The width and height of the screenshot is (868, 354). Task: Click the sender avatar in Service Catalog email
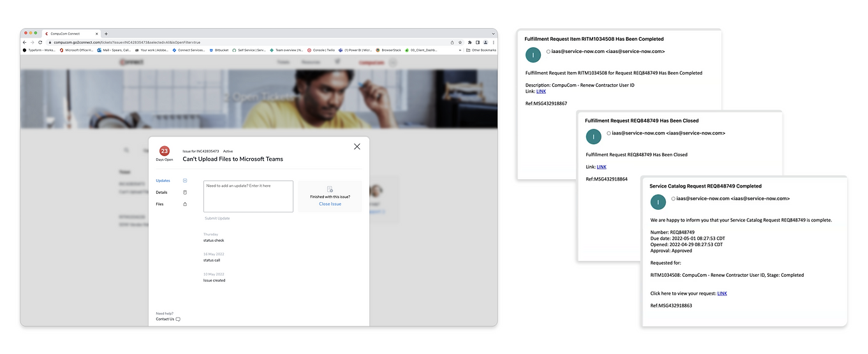658,202
